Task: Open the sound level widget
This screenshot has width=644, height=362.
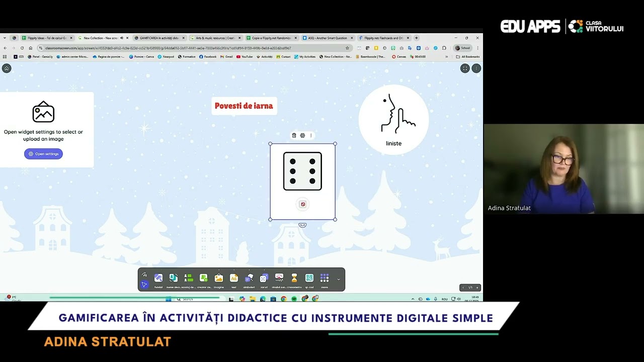Action: pyautogui.click(x=279, y=280)
